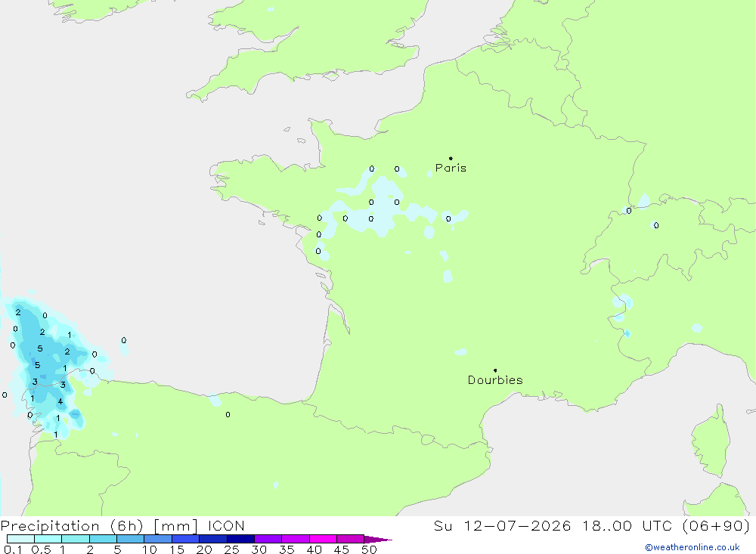The height and width of the screenshot is (554, 756).
Task: Click the 0.1 mm lightest color swatch
Action: (20, 539)
